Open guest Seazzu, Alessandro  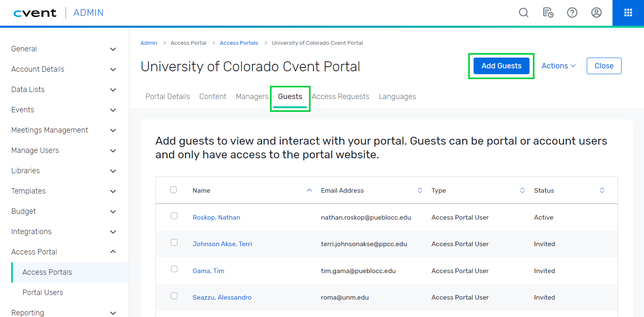[x=222, y=297]
